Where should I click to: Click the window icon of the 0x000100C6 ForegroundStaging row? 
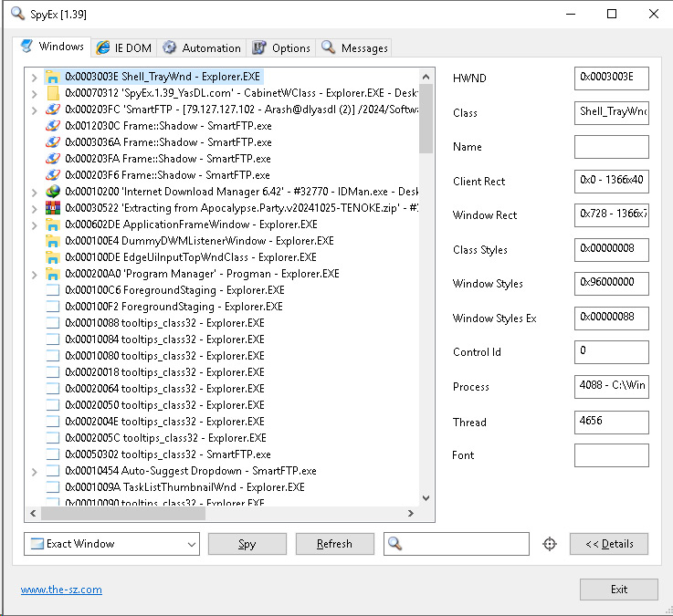tap(52, 290)
